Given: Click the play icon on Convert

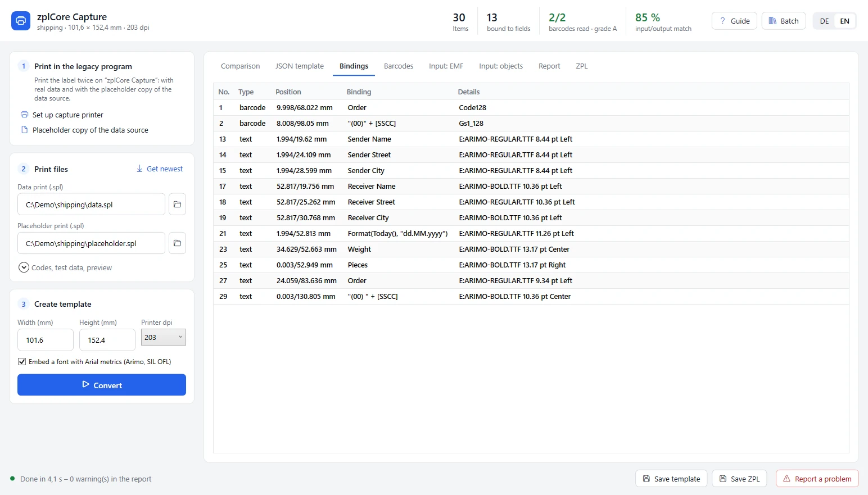Looking at the screenshot, I should tap(85, 385).
